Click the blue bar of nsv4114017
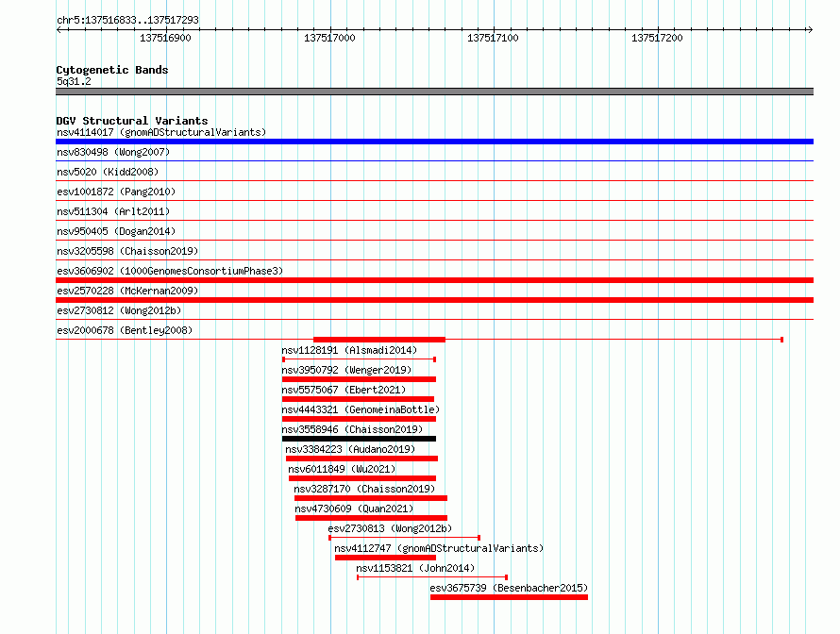 coord(434,142)
